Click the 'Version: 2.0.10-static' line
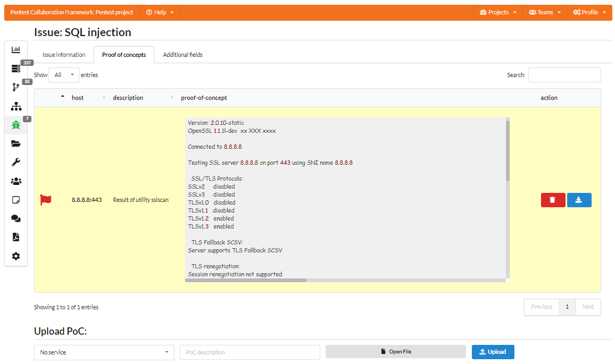The image size is (615, 364). click(x=215, y=123)
